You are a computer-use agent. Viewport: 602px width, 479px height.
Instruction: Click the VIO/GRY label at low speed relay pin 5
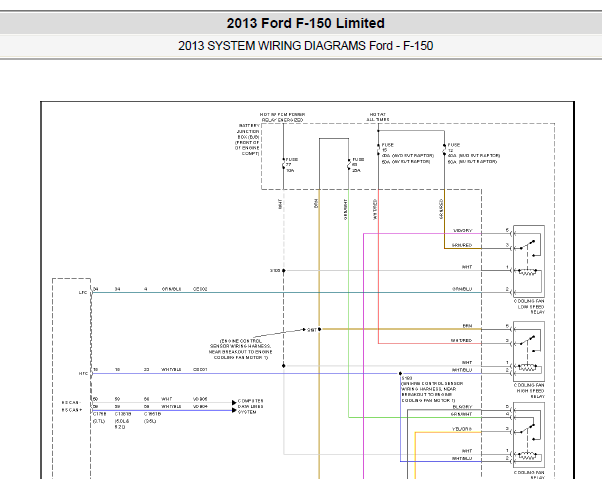pyautogui.click(x=463, y=231)
